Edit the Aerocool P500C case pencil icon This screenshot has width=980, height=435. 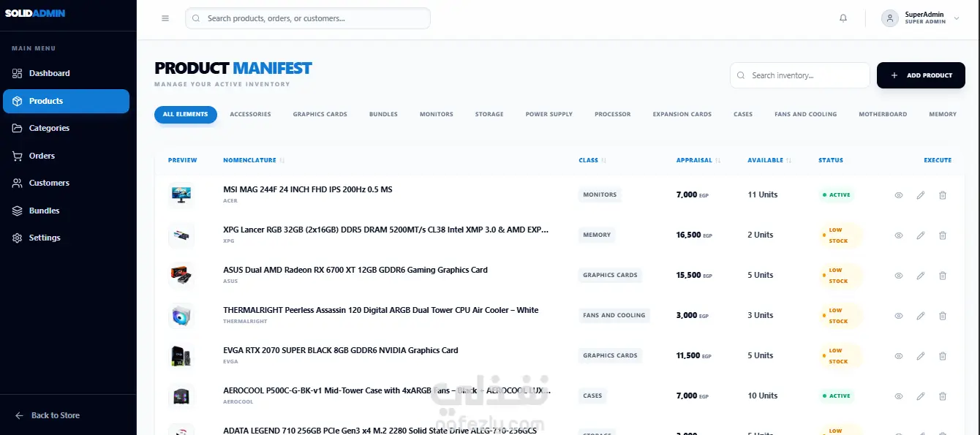pos(921,396)
